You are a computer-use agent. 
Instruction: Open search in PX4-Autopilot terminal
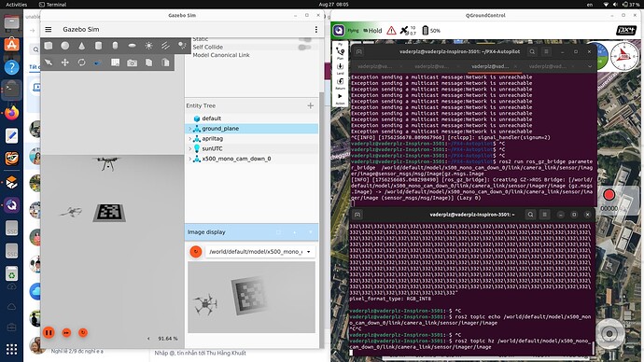pyautogui.click(x=532, y=51)
